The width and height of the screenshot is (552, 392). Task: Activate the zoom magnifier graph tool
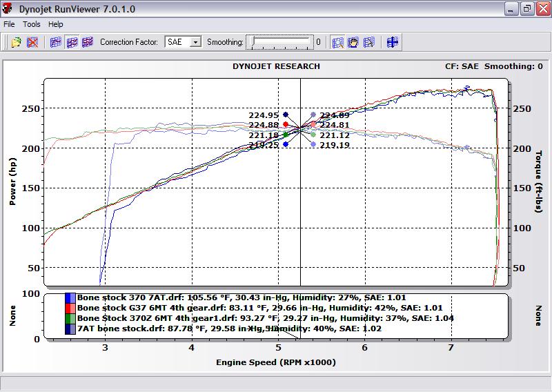pos(337,42)
